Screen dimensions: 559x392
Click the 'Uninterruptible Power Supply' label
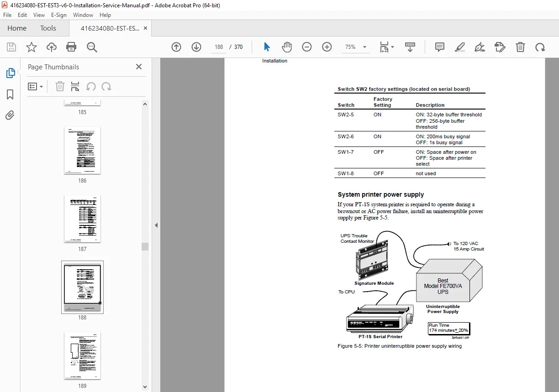click(443, 309)
